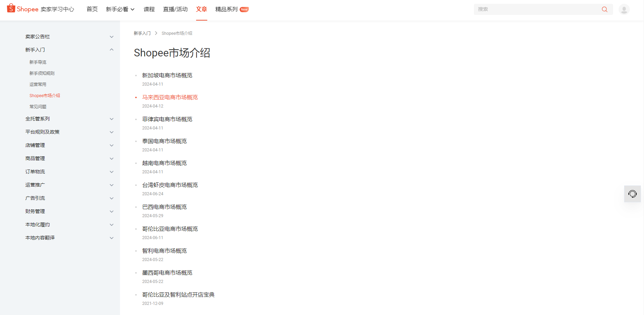644x315 pixels.
Task: Click the 店铺管理 sidebar label
Action: pyautogui.click(x=35, y=145)
